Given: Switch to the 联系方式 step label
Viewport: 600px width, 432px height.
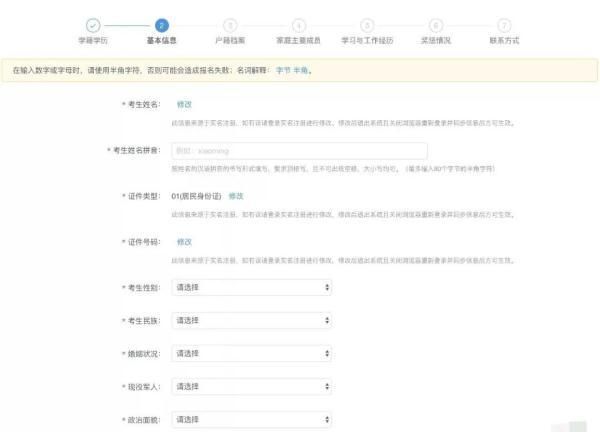Looking at the screenshot, I should 504,41.
